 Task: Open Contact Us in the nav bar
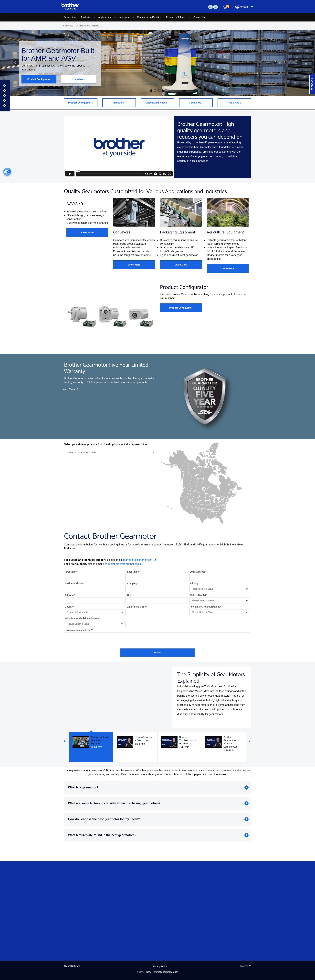point(199,17)
